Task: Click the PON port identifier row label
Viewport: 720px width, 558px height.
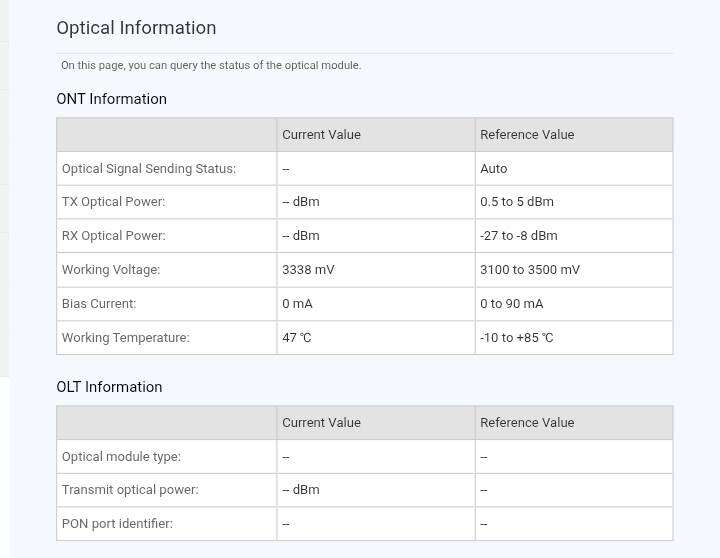Action: click(x=117, y=524)
